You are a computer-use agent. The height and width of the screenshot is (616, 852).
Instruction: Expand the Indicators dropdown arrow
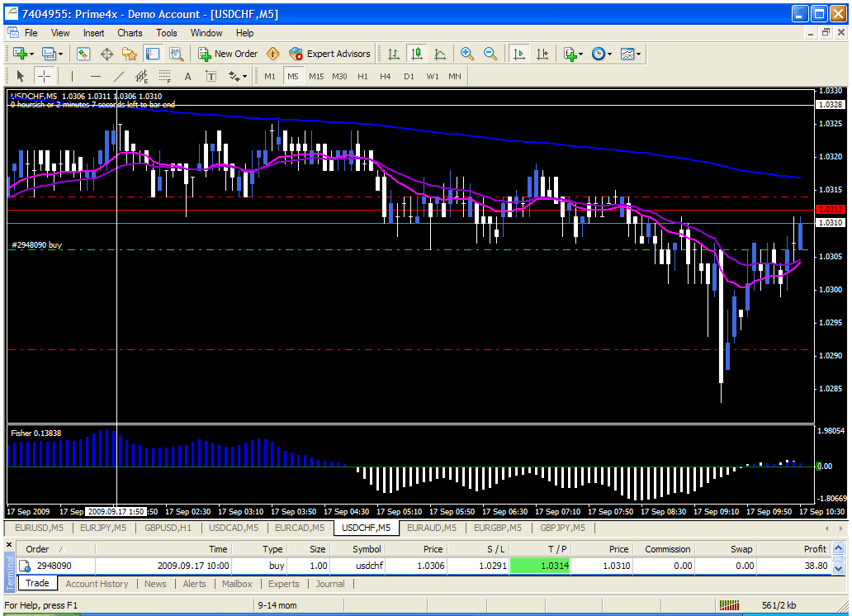pos(581,54)
